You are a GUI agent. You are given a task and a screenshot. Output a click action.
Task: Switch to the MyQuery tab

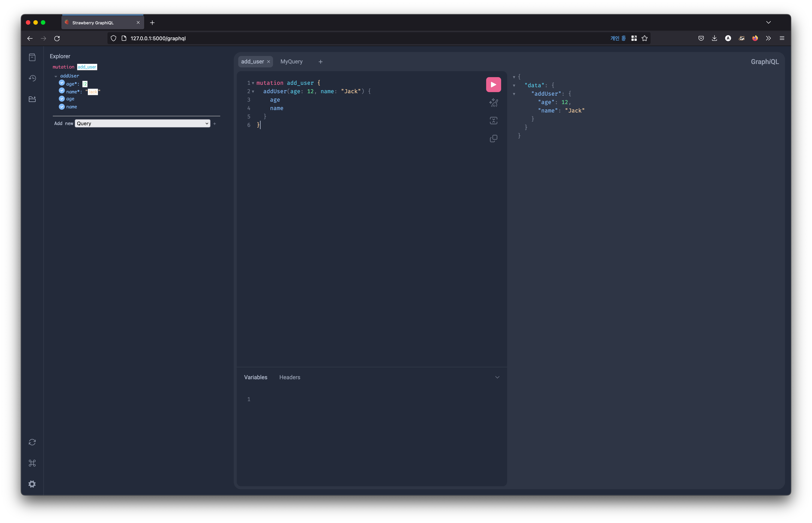tap(291, 61)
